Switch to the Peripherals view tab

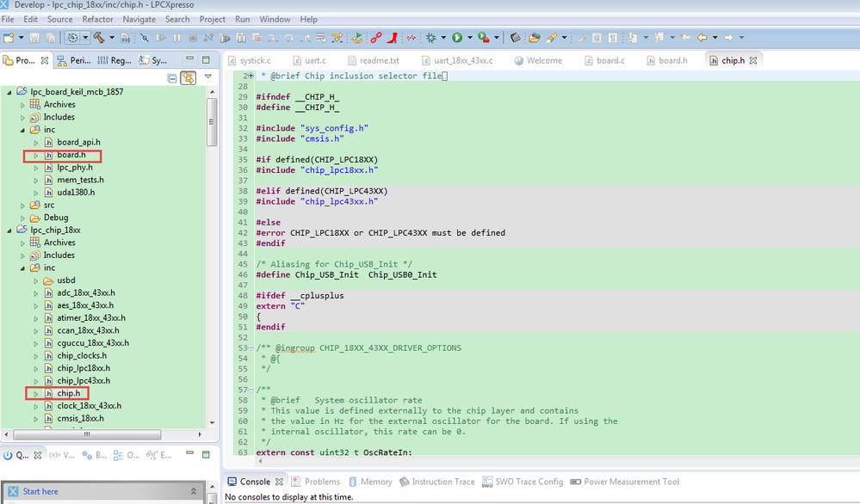pos(74,60)
